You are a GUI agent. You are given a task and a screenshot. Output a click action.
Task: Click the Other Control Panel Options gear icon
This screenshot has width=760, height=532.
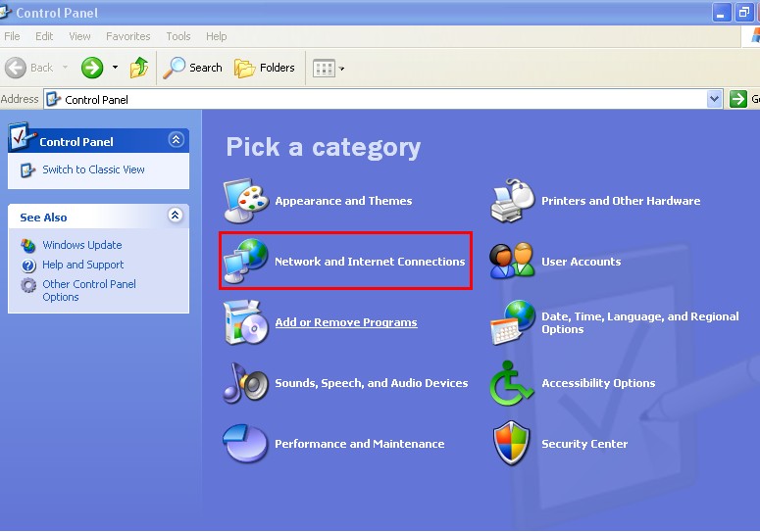(28, 285)
